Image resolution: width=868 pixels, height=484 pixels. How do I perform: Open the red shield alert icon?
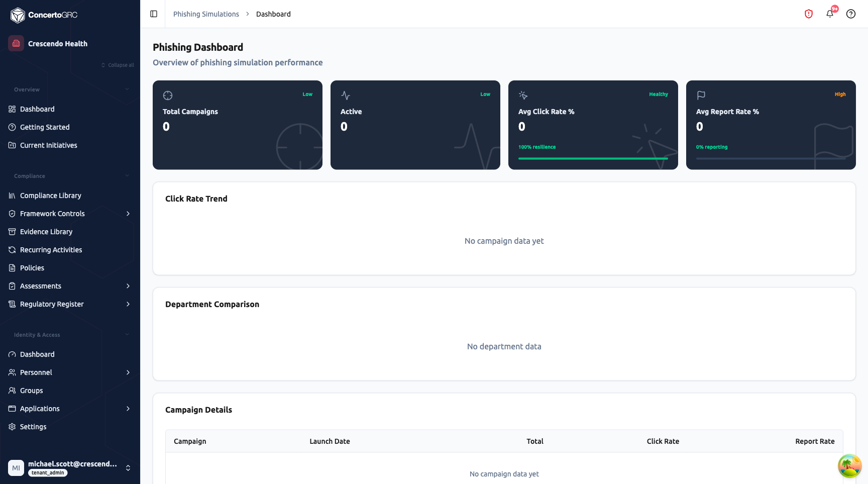[x=809, y=14]
